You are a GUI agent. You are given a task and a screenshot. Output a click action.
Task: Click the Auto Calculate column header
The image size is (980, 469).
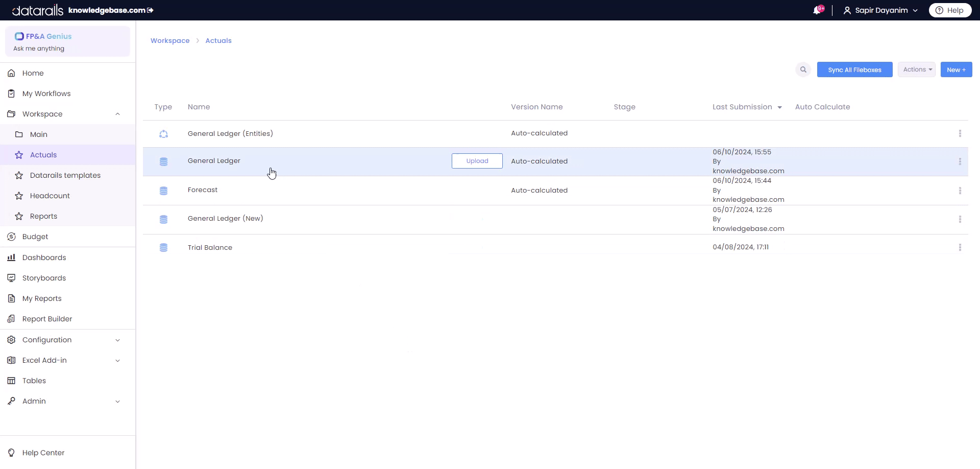coord(823,107)
